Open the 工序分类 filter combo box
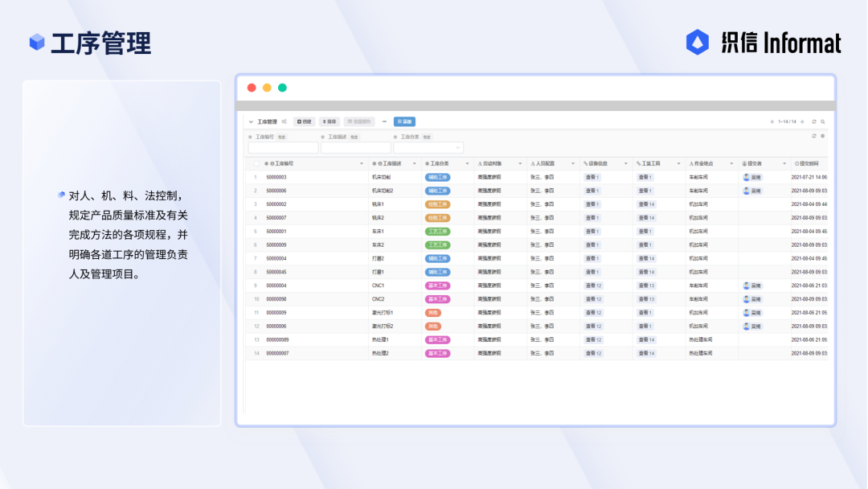 click(x=428, y=148)
